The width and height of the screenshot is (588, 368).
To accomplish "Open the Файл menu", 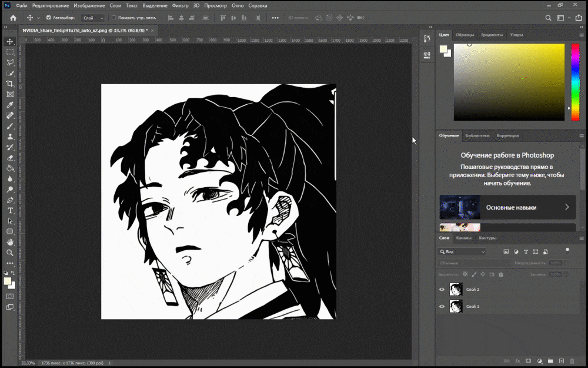I will point(21,6).
